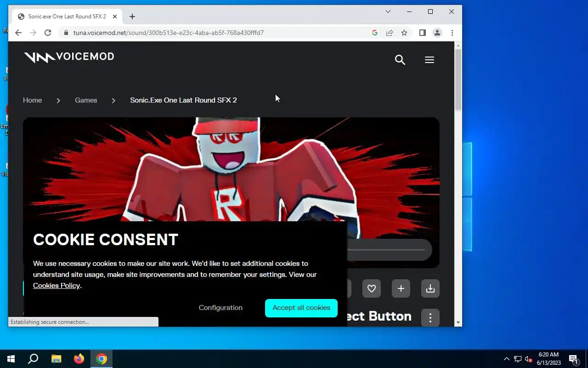
Task: Open three-dot more options menu
Action: click(x=430, y=317)
